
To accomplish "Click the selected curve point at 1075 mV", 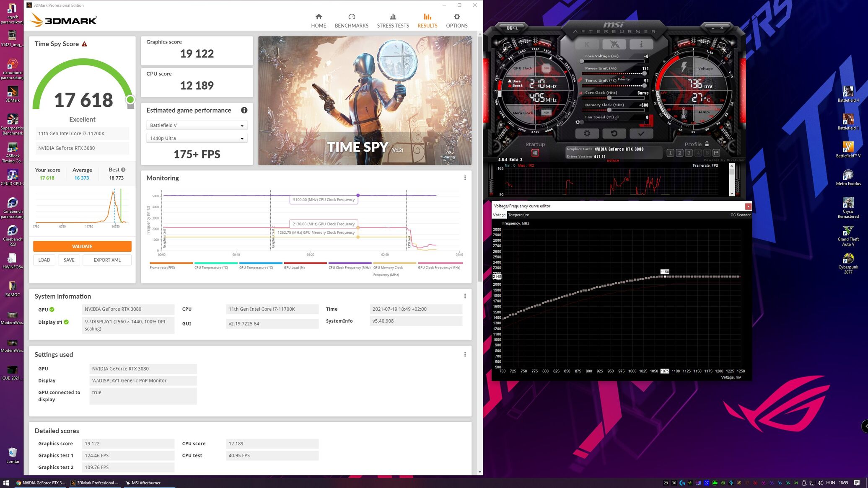I will coord(665,276).
